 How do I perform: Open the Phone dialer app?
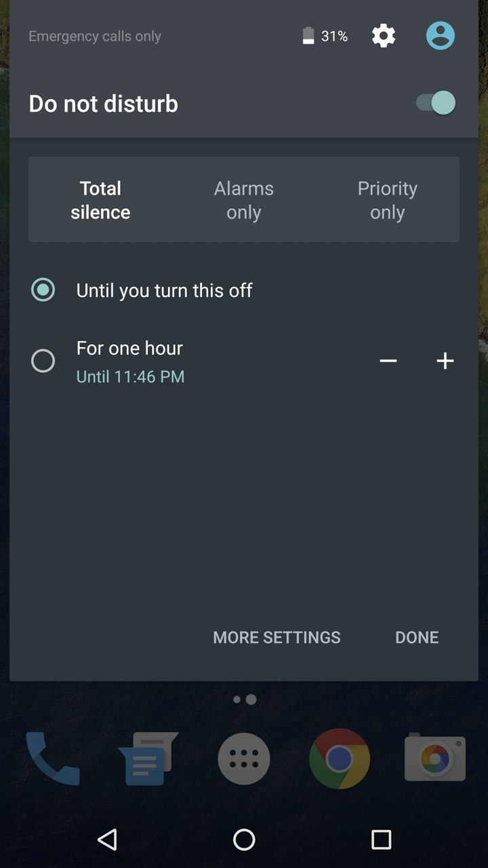pyautogui.click(x=53, y=759)
